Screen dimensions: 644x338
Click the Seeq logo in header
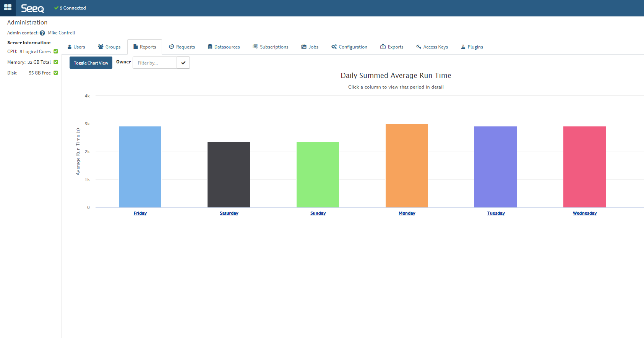[32, 8]
